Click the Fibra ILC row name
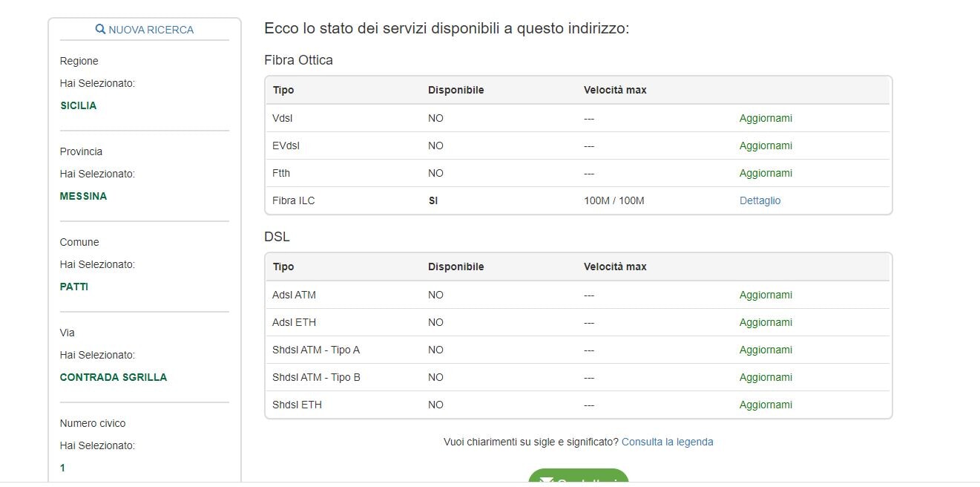Image resolution: width=980 pixels, height=487 pixels. (294, 200)
